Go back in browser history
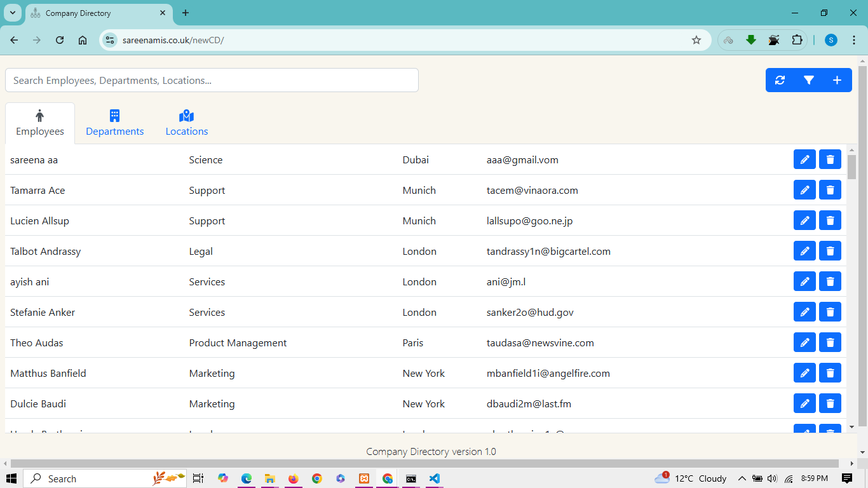Image resolution: width=868 pixels, height=488 pixels. click(x=14, y=40)
